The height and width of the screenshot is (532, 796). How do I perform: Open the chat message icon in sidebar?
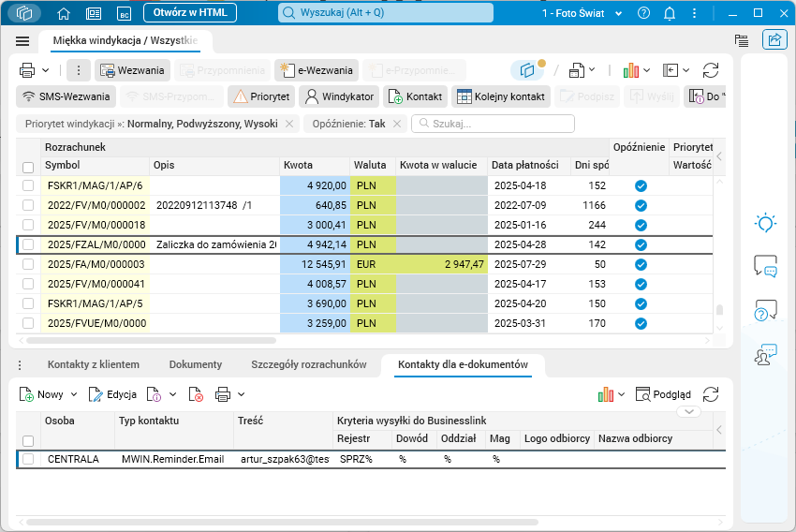click(765, 266)
